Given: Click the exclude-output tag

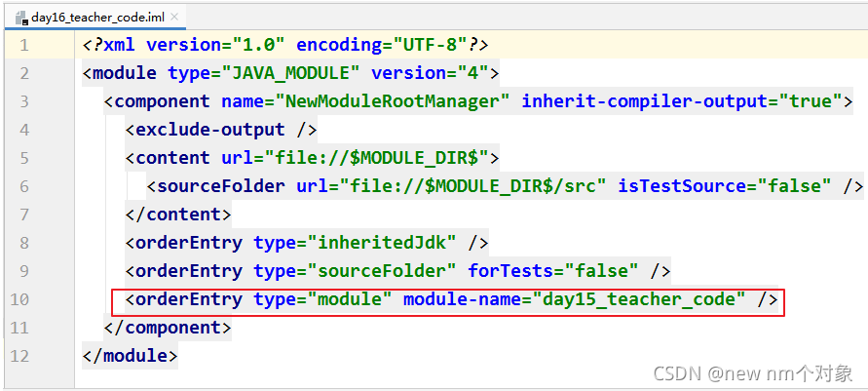Looking at the screenshot, I should 221,130.
